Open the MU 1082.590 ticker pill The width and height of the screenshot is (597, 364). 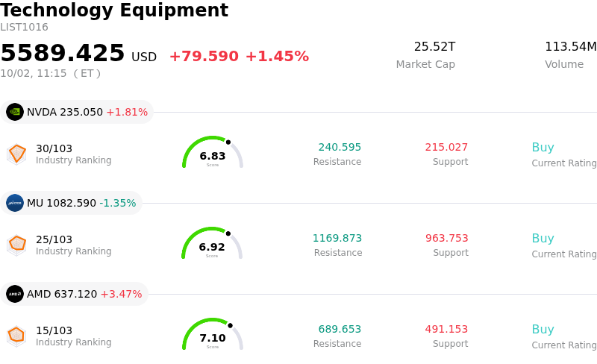coord(71,203)
